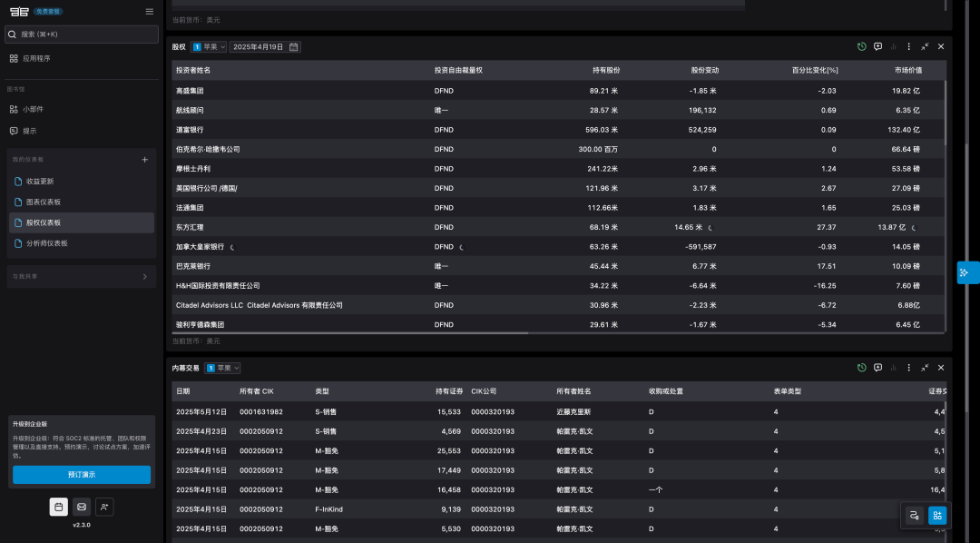Click the 免费套餐 badge next to the logo
Image resolution: width=980 pixels, height=543 pixels.
[x=49, y=11]
